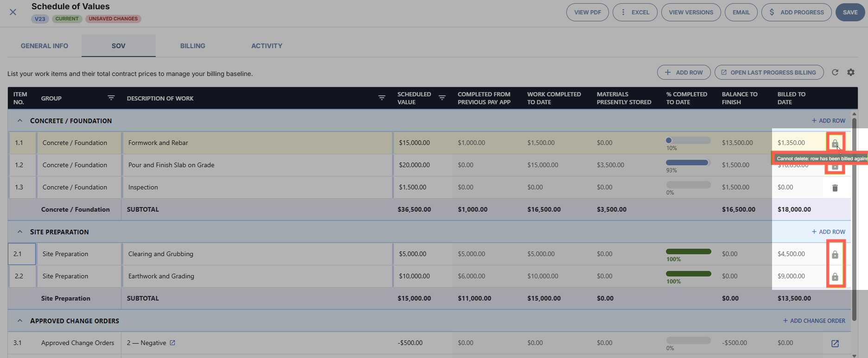868x358 pixels.
Task: Click the Save button
Action: click(850, 13)
